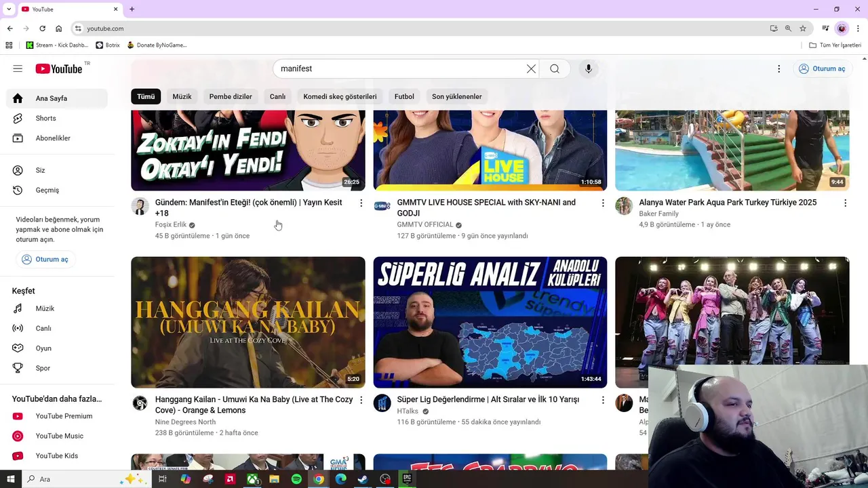Open more options for GMMTV LIVE HOUSE video

603,203
